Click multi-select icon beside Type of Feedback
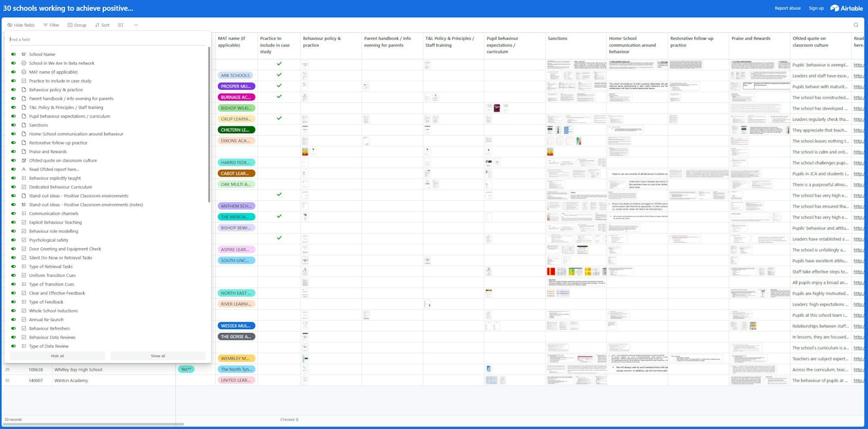868x429 pixels. pos(24,302)
